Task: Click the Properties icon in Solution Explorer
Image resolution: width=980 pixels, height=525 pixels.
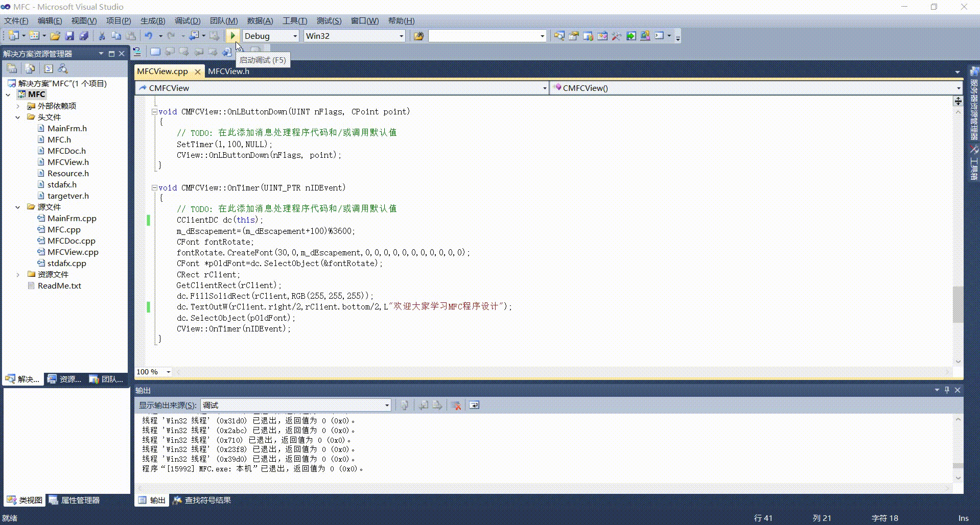Action: click(12, 68)
